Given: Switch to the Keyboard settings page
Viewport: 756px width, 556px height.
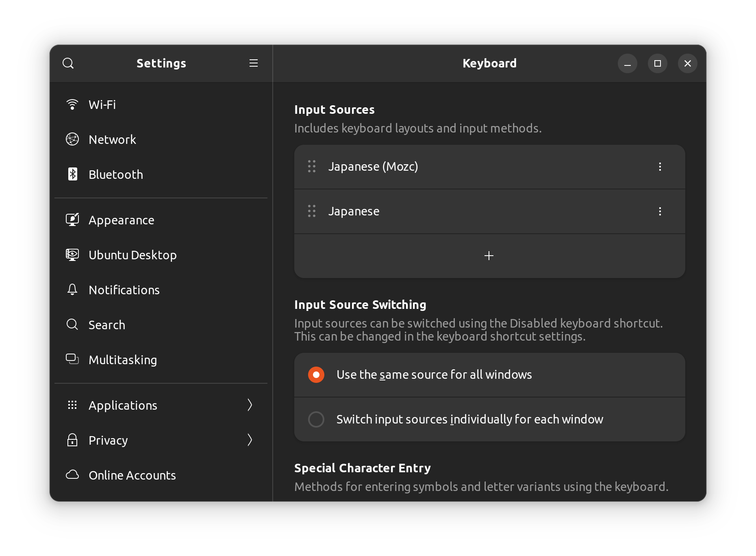Looking at the screenshot, I should tap(489, 63).
